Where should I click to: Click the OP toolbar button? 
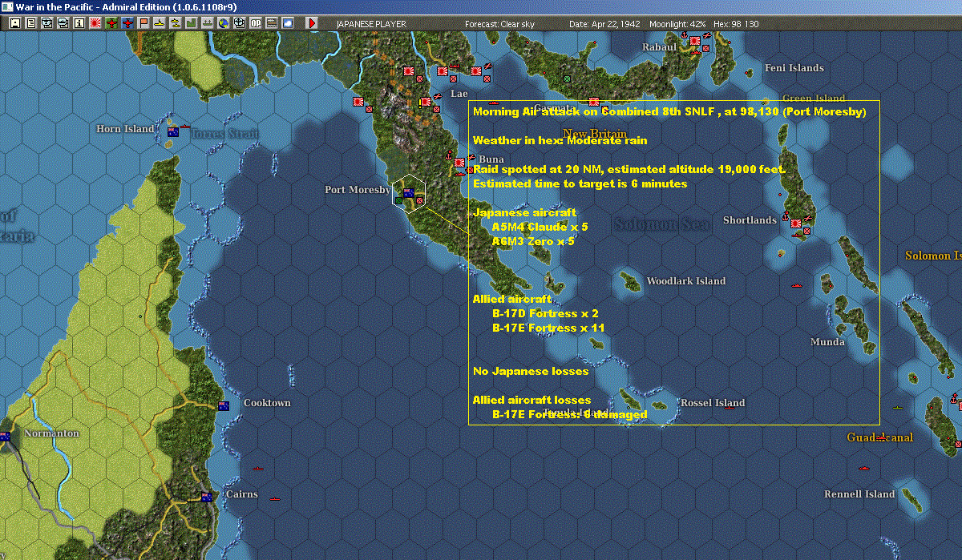(x=256, y=23)
